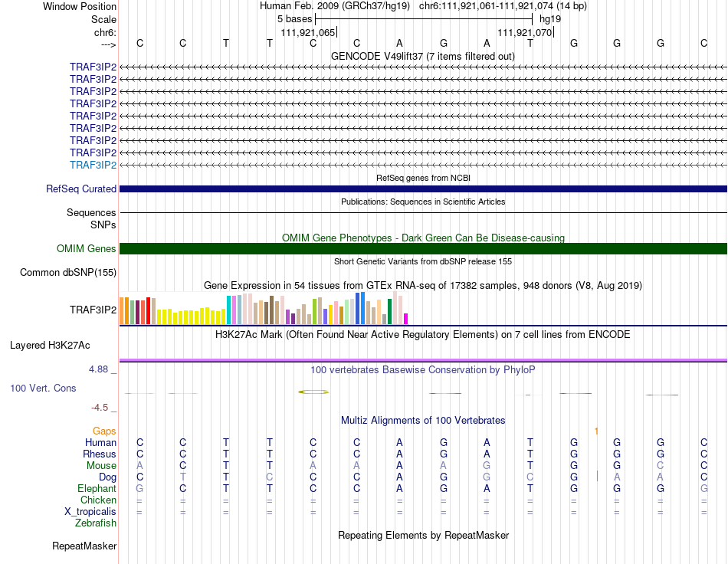Click the 100 Vert. Cons label
The image size is (728, 564).
[43, 388]
